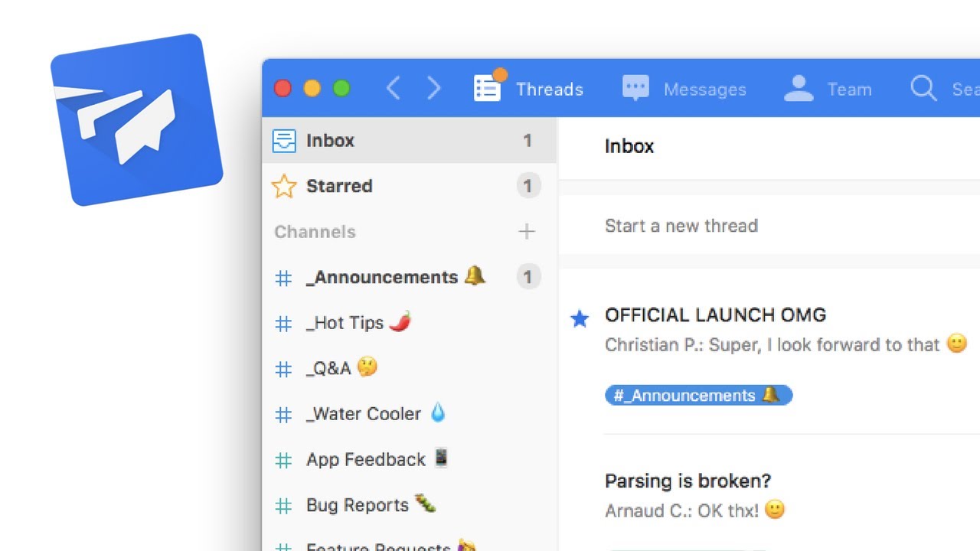
Task: Click hash icon beside _Hot Tips
Action: click(283, 324)
